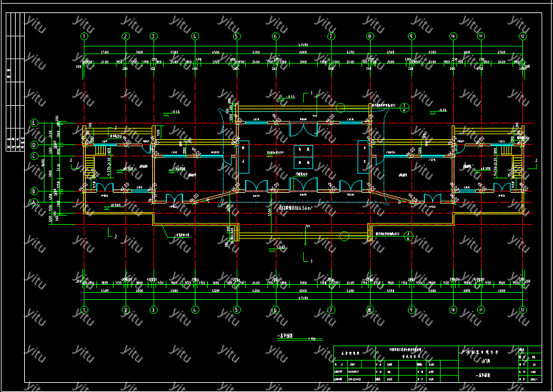Select the 47100 overall dimension at top
553x392 pixels.
[303, 44]
